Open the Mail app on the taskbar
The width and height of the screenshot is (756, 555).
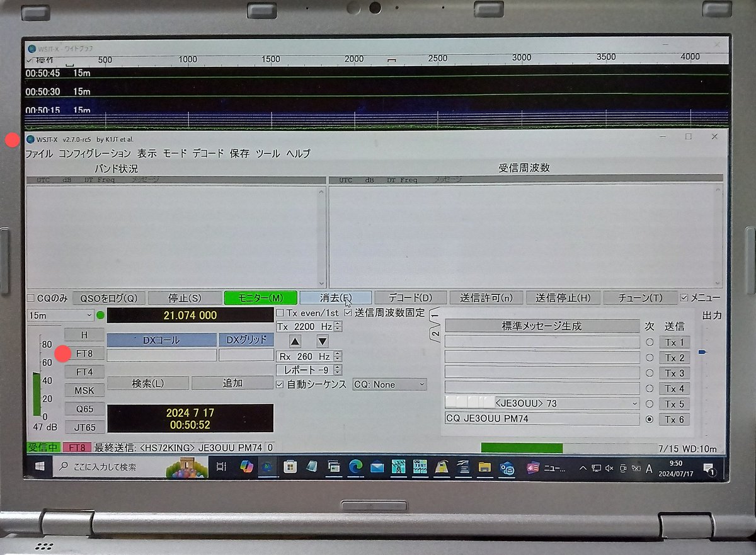coord(377,467)
